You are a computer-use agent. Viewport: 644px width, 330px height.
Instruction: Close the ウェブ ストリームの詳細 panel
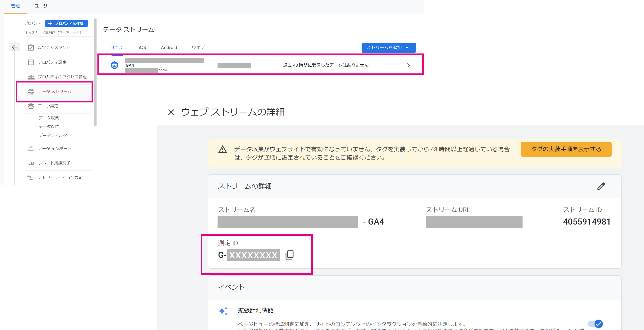(171, 112)
